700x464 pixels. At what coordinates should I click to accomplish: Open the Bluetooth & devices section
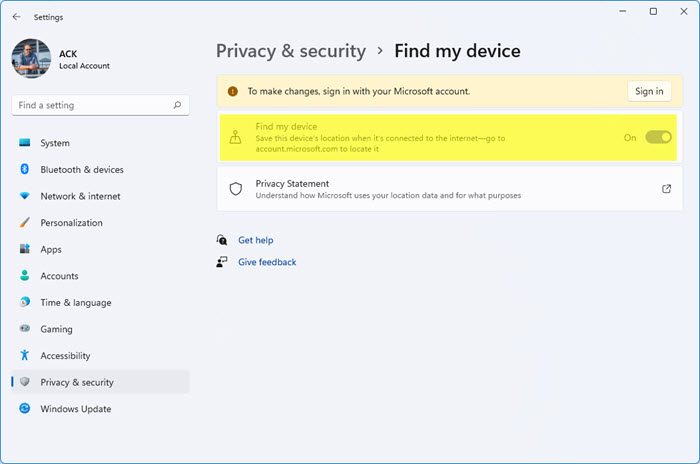(x=100, y=170)
